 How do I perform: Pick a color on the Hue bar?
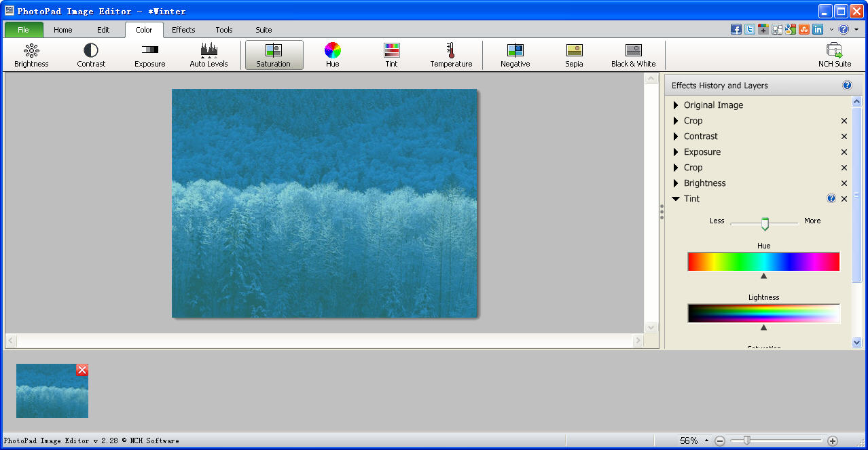click(x=764, y=262)
